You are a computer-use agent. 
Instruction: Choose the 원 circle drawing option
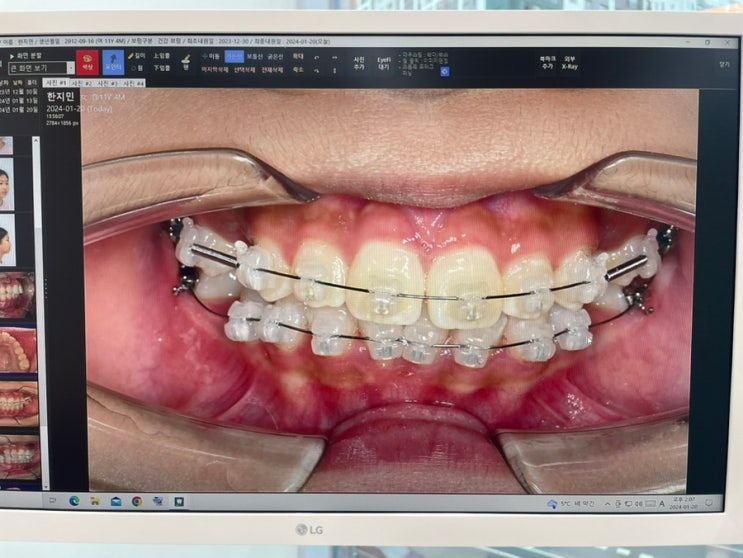click(x=136, y=69)
